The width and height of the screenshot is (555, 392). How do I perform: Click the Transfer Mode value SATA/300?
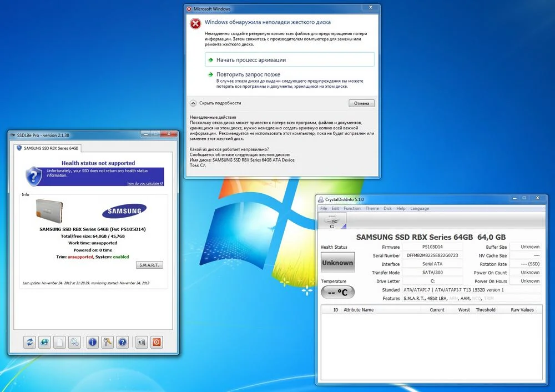(432, 272)
